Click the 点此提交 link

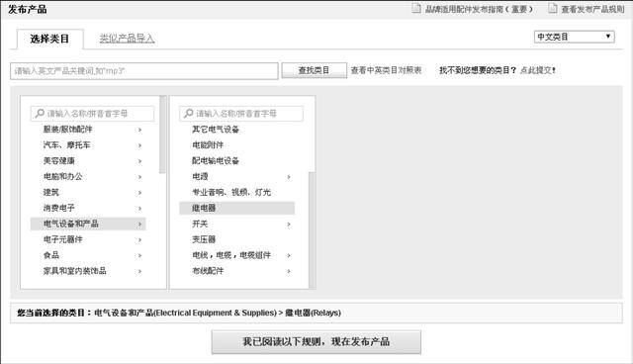pyautogui.click(x=537, y=70)
